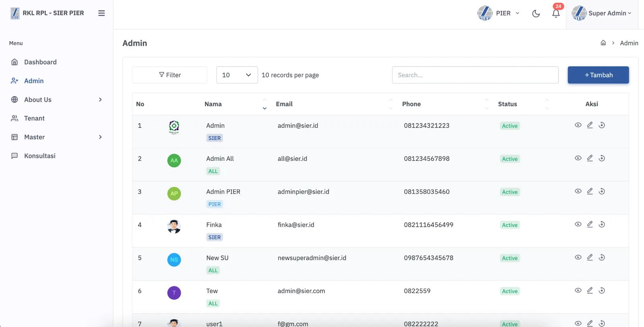Click reset icon for Tew row
Image resolution: width=644 pixels, height=327 pixels.
click(x=602, y=290)
